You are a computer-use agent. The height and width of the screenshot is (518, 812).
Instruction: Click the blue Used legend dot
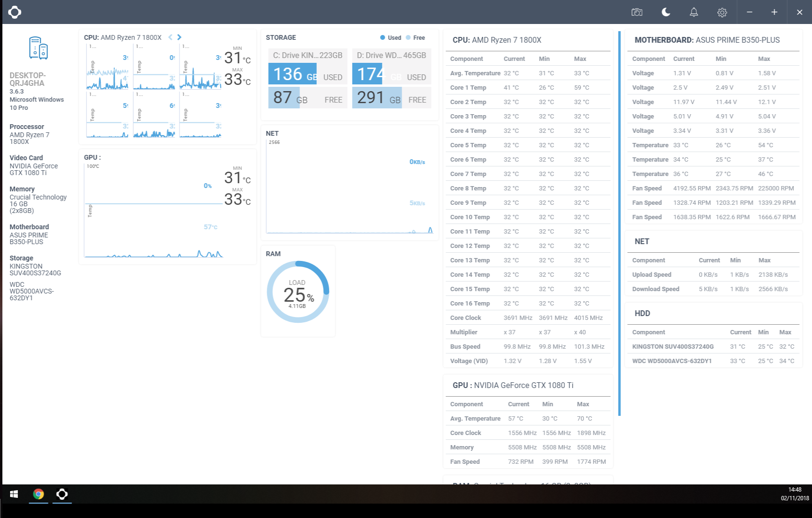click(x=382, y=37)
